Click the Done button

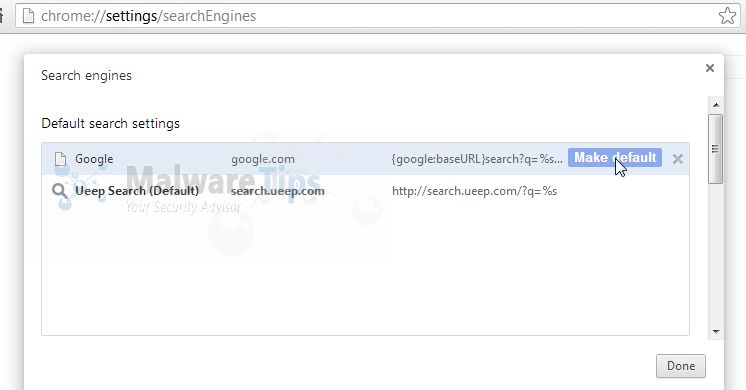pyautogui.click(x=680, y=366)
